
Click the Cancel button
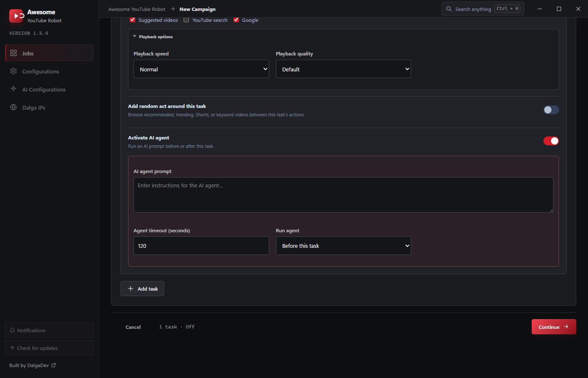133,327
